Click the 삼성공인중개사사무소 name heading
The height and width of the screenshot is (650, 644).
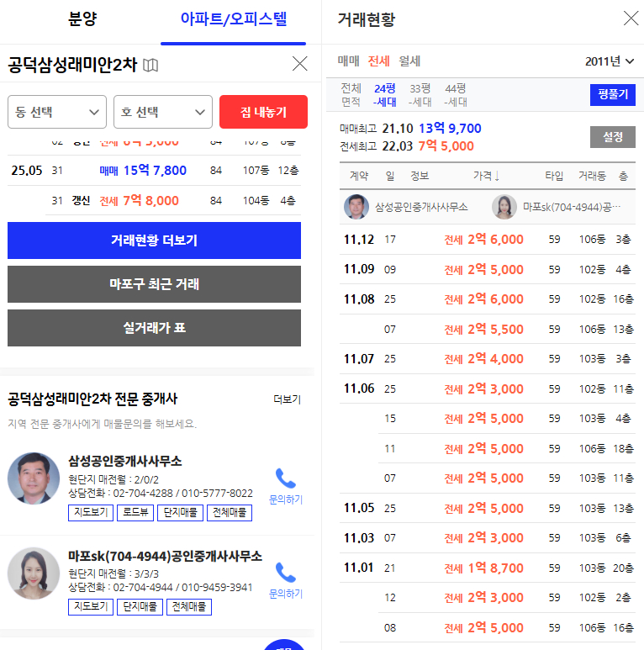coord(124,461)
